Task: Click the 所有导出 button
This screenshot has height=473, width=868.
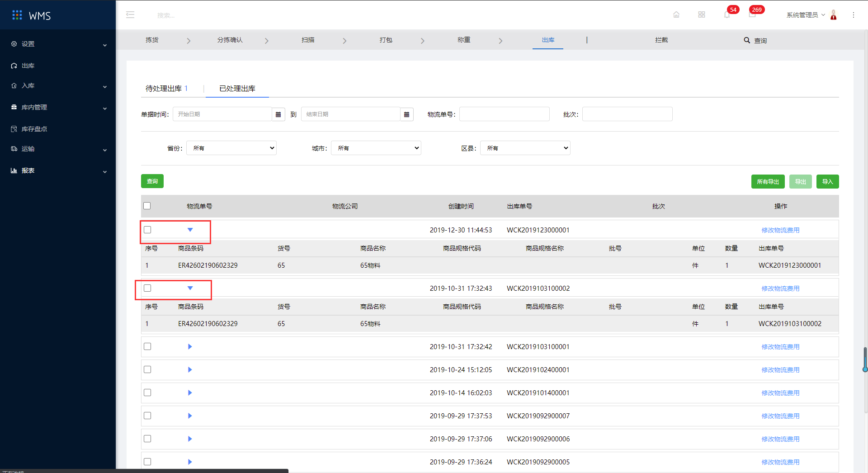Action: point(768,181)
